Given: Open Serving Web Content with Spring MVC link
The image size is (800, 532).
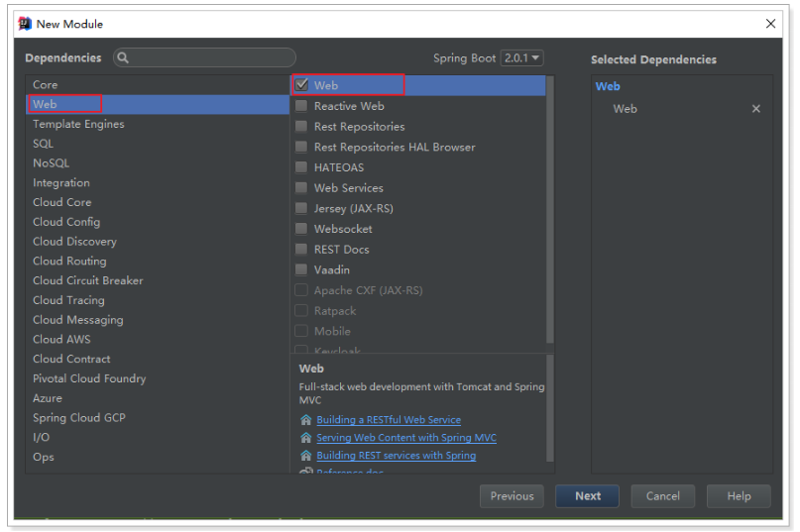Looking at the screenshot, I should (406, 438).
